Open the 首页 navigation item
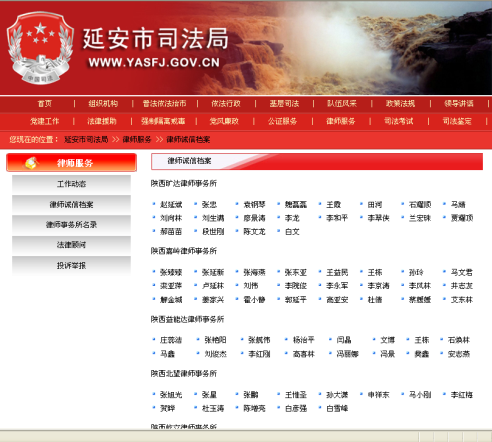 tap(45, 104)
